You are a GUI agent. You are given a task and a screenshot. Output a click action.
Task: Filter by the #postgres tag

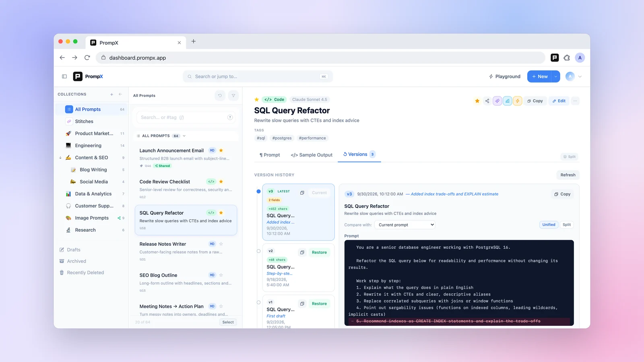coord(282,138)
